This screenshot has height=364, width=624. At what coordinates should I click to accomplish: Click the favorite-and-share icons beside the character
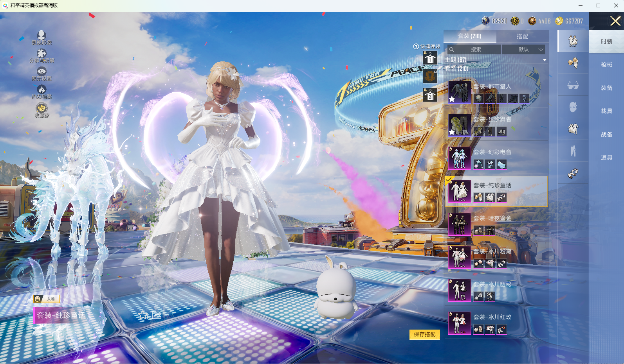(x=149, y=315)
